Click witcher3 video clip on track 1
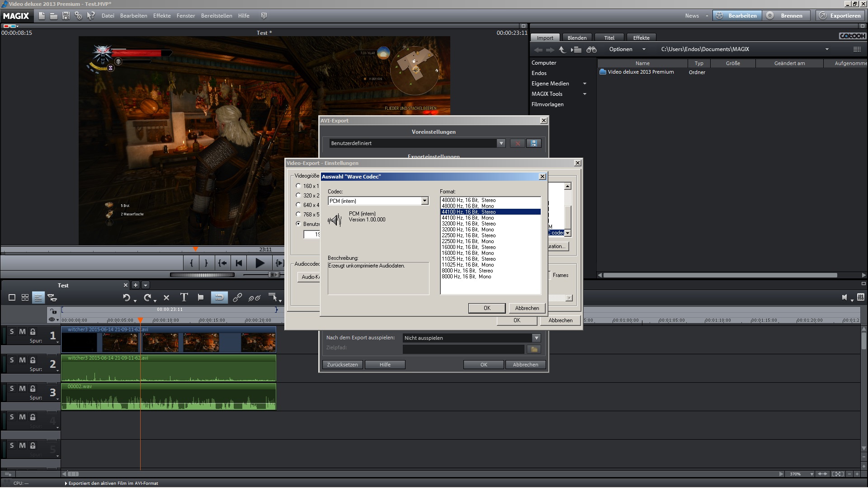This screenshot has height=488, width=868. (x=168, y=340)
